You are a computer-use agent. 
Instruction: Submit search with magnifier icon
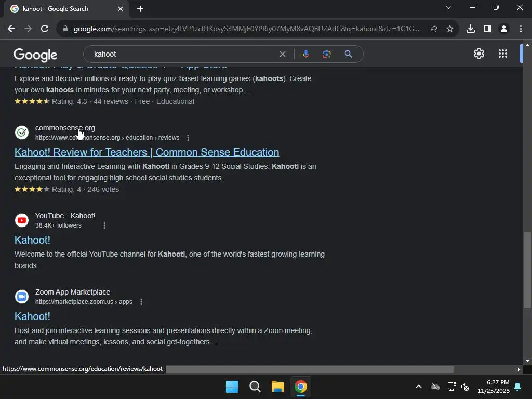pyautogui.click(x=348, y=54)
